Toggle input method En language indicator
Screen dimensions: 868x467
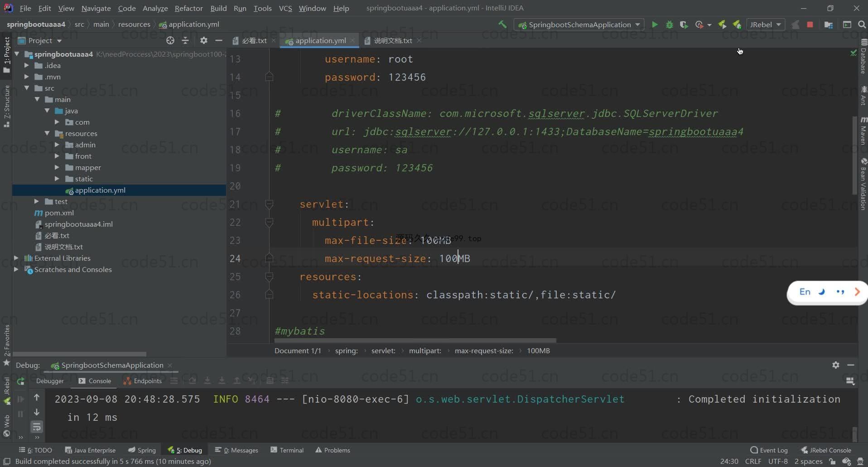805,292
